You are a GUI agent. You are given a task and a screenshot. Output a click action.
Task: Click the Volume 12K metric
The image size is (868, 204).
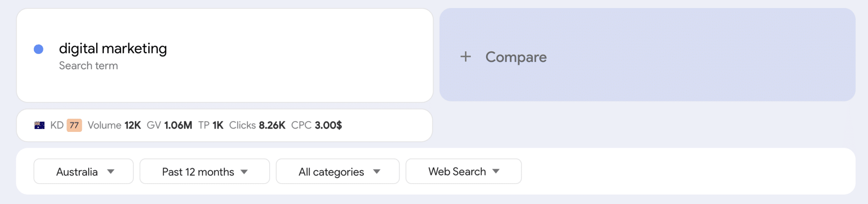[114, 126]
